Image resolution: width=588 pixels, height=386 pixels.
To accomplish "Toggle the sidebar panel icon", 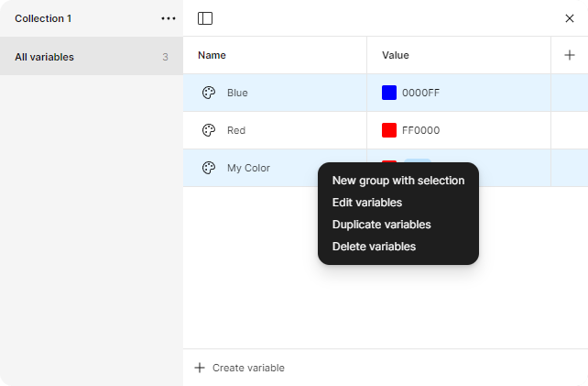I will (205, 18).
